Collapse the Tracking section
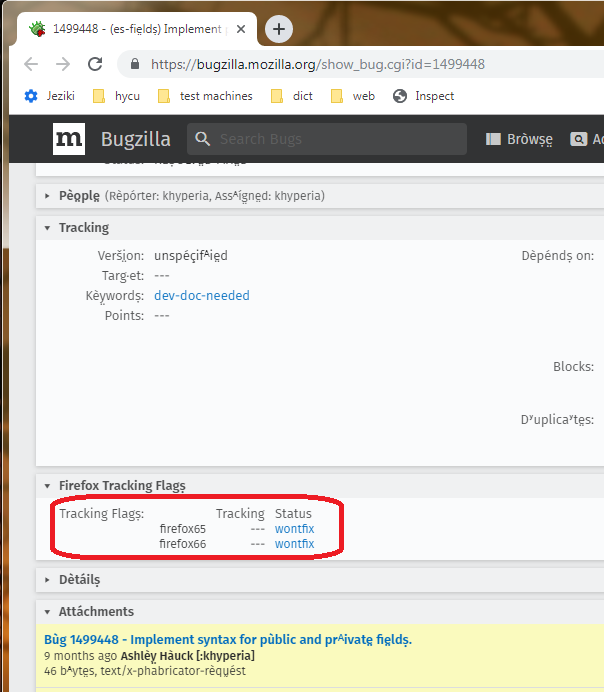The height and width of the screenshot is (692, 604). pyautogui.click(x=47, y=228)
